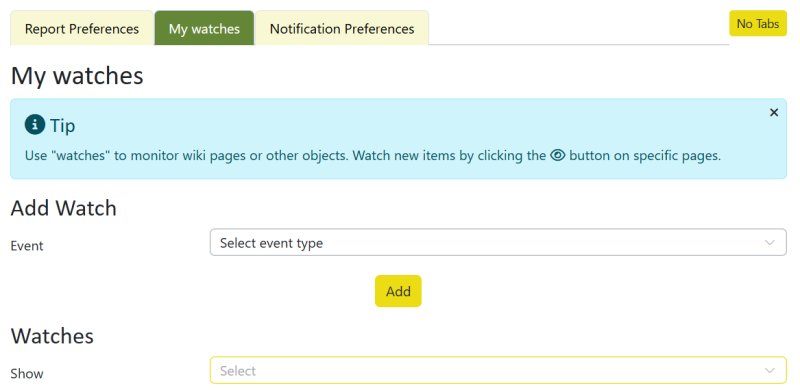
Task: Switch to the Notification Preferences tab
Action: (342, 29)
